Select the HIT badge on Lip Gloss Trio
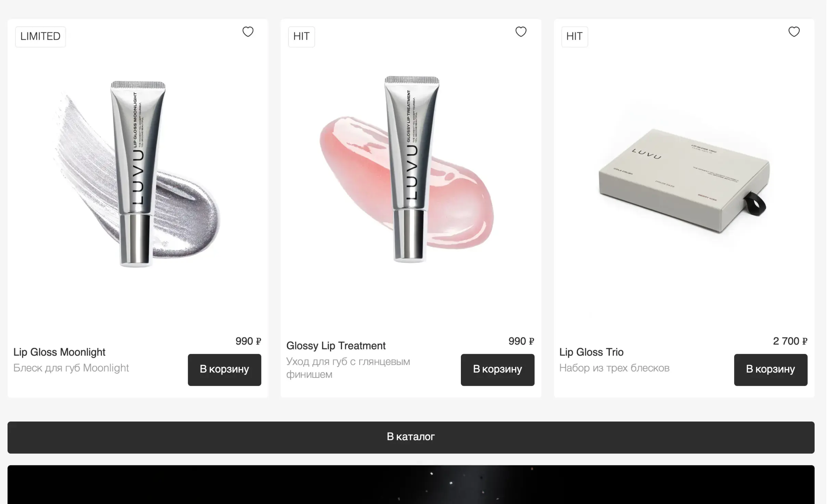The image size is (830, 504). click(x=575, y=37)
